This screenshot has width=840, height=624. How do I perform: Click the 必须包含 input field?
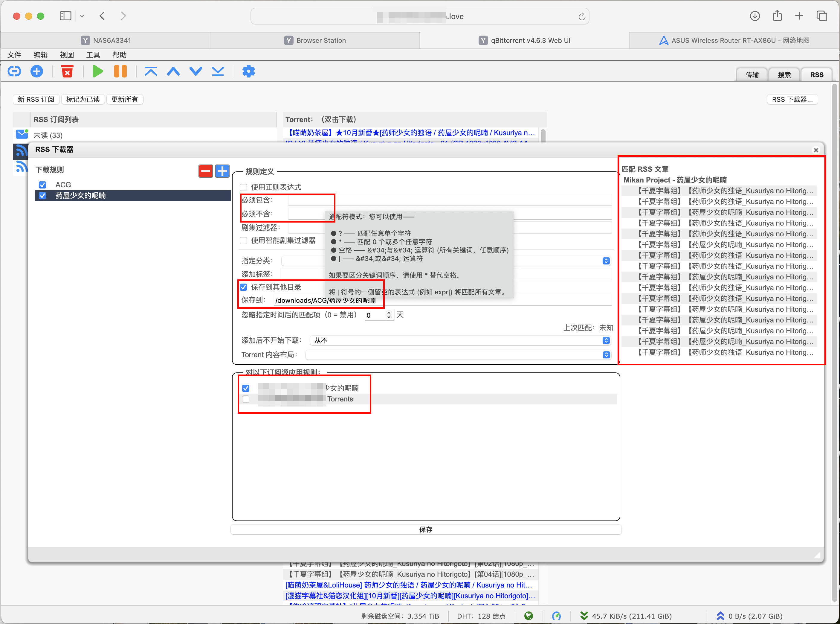(x=449, y=200)
